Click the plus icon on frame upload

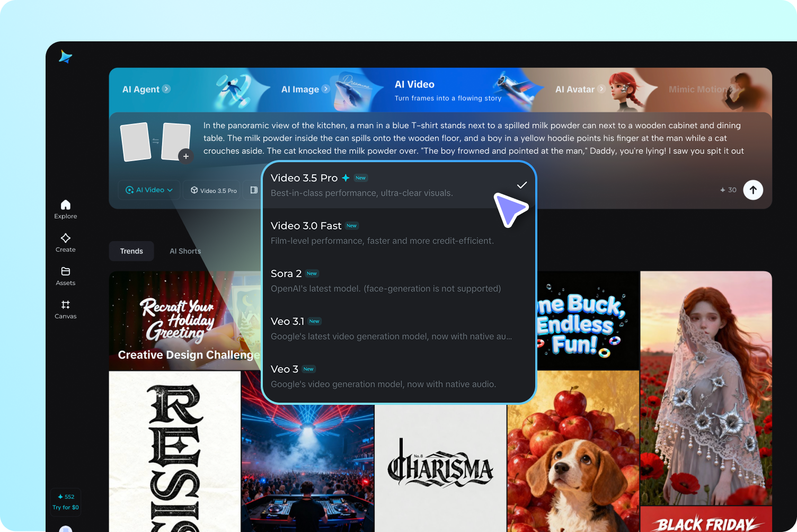coord(185,156)
